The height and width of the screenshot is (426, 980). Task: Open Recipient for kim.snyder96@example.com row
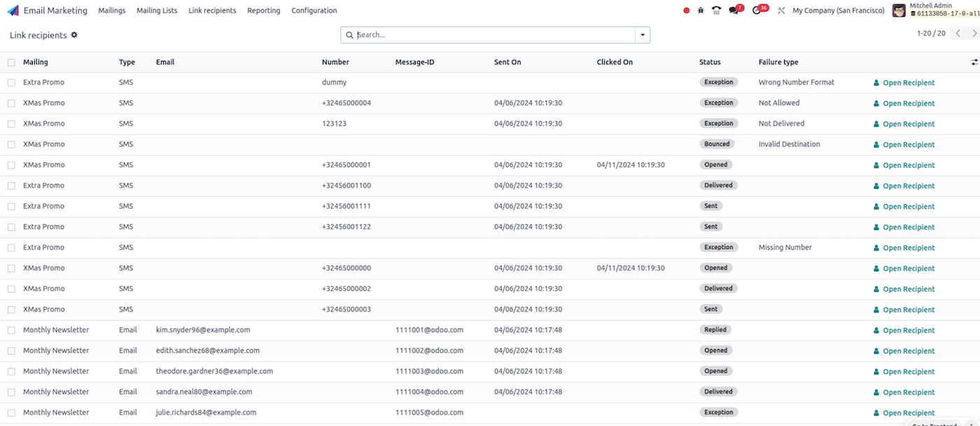pos(904,330)
